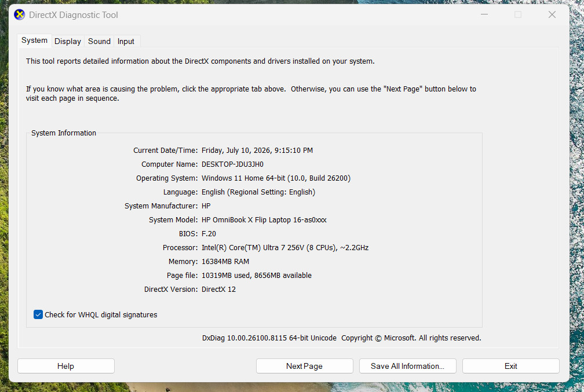Click the 'System Model:' label
The image size is (584, 392).
(173, 220)
